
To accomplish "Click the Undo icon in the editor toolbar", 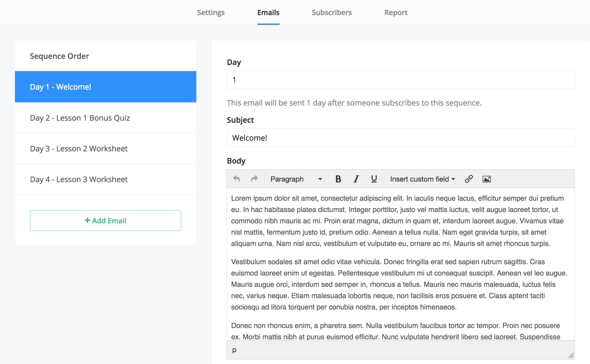I will [x=237, y=179].
